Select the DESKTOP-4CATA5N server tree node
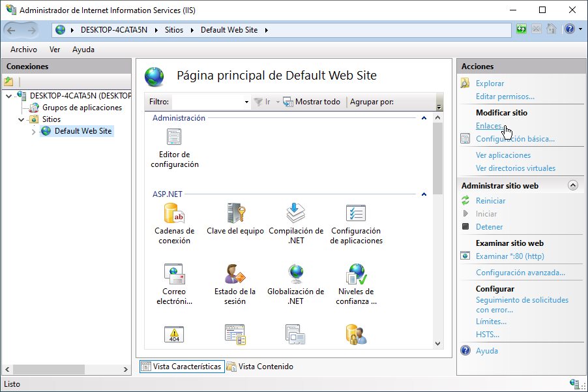 pyautogui.click(x=80, y=96)
